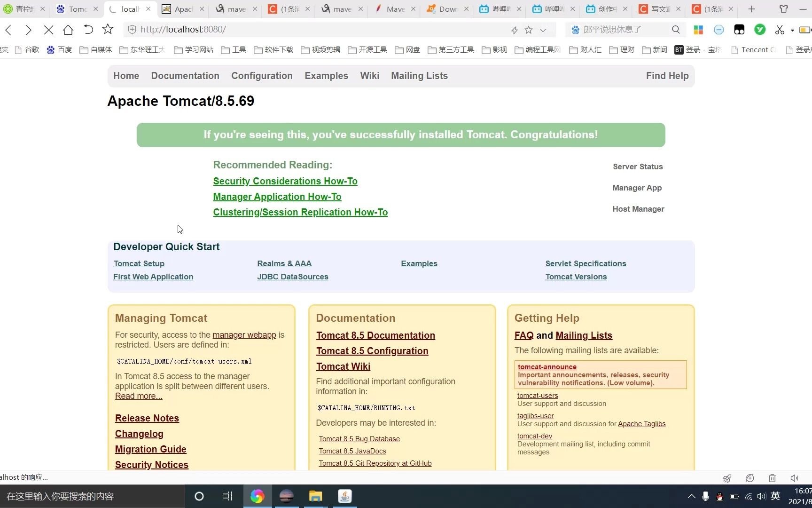Click the scissors screenshot tool icon
The width and height of the screenshot is (812, 508).
(780, 30)
